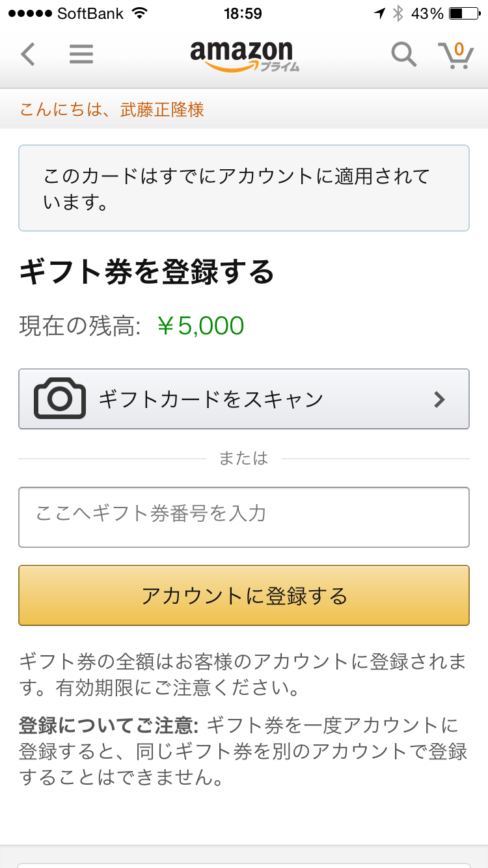
Task: Open search with the magnifier icon
Action: 403,54
